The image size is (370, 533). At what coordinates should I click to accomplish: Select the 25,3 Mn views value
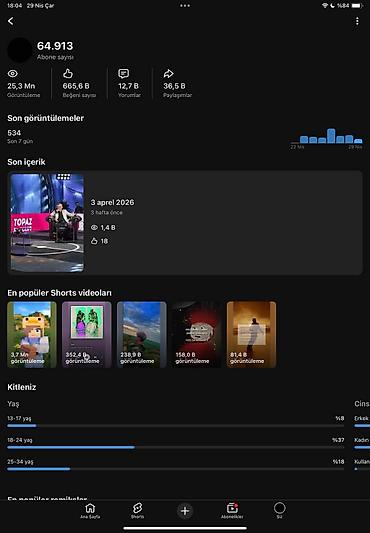click(21, 86)
